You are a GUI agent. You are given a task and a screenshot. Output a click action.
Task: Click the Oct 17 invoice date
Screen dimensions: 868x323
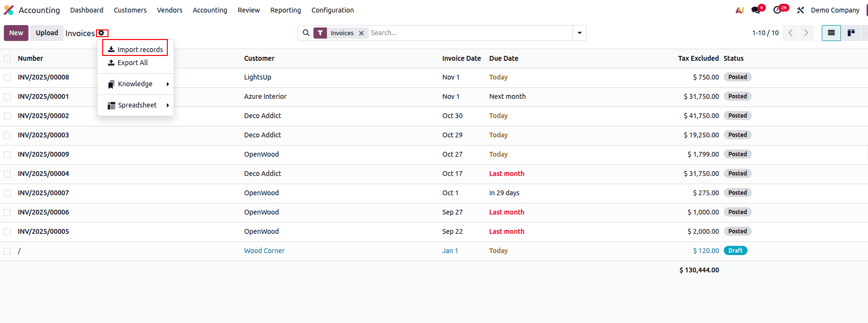[x=452, y=174]
